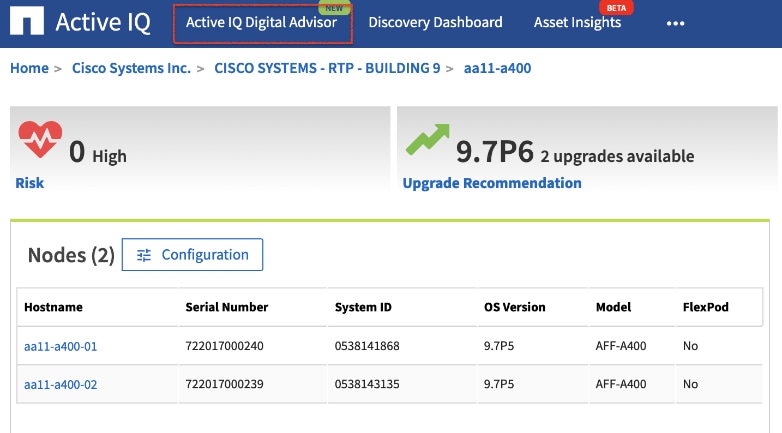Open the three-dots more menu

coord(675,23)
